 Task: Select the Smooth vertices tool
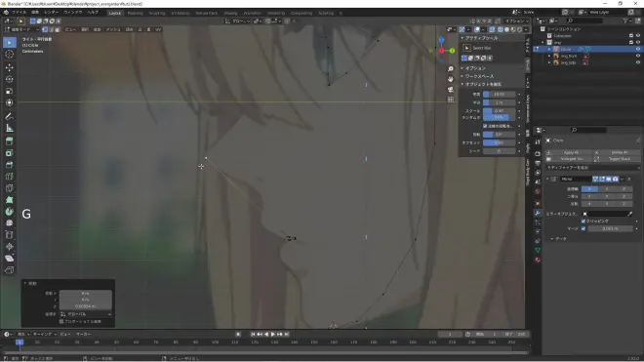[10, 223]
